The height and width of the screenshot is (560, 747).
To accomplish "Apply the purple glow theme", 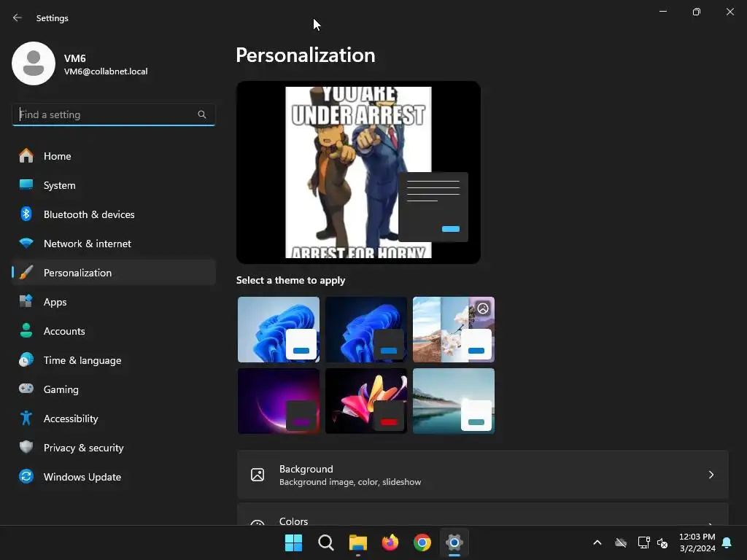I will [x=279, y=401].
